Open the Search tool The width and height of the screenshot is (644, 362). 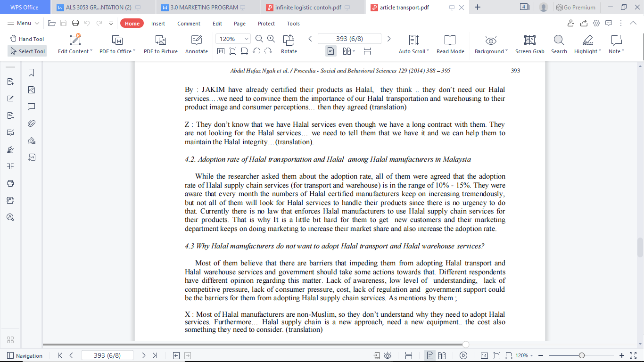[x=559, y=44]
